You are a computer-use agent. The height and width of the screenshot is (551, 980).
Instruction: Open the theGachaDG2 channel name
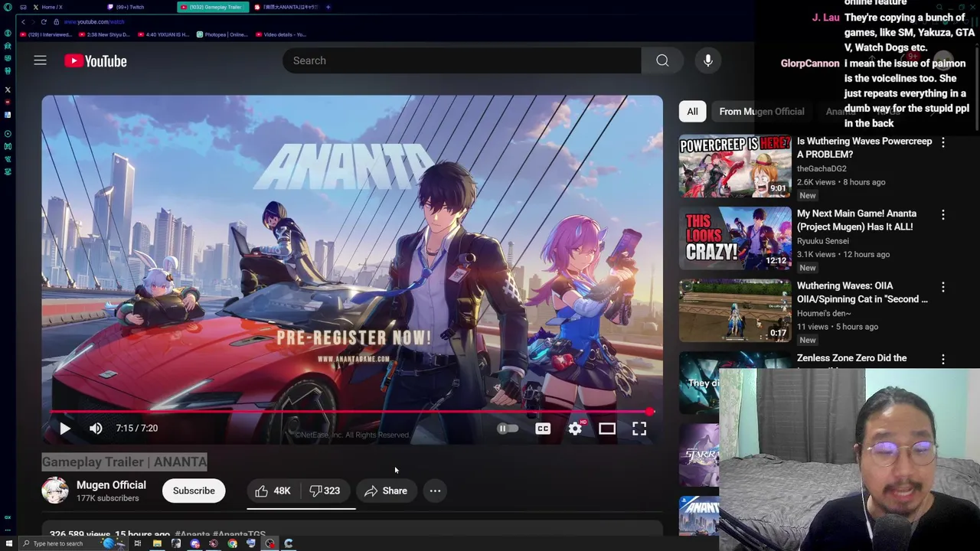[822, 168]
